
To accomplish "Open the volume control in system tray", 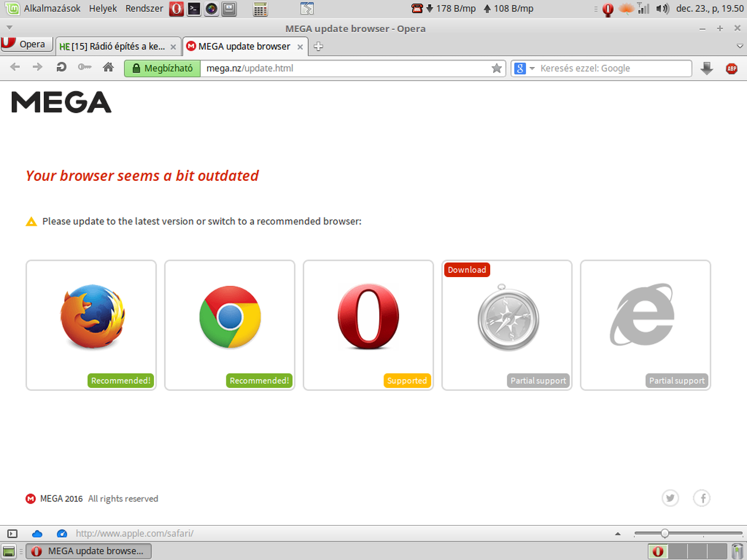I will click(x=662, y=9).
